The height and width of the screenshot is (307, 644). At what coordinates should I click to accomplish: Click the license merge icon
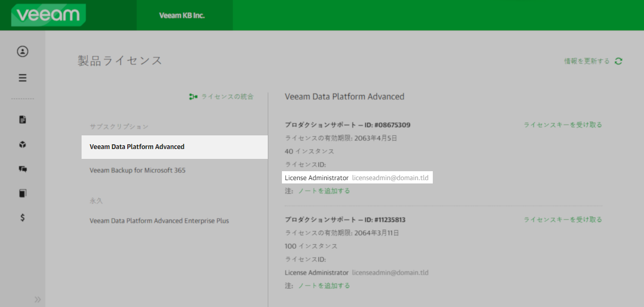[x=193, y=97]
